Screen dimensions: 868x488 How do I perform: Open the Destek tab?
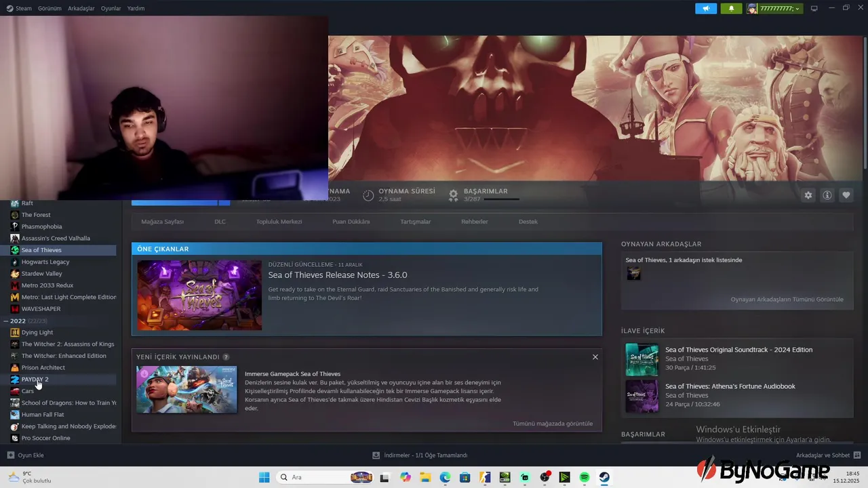click(528, 222)
